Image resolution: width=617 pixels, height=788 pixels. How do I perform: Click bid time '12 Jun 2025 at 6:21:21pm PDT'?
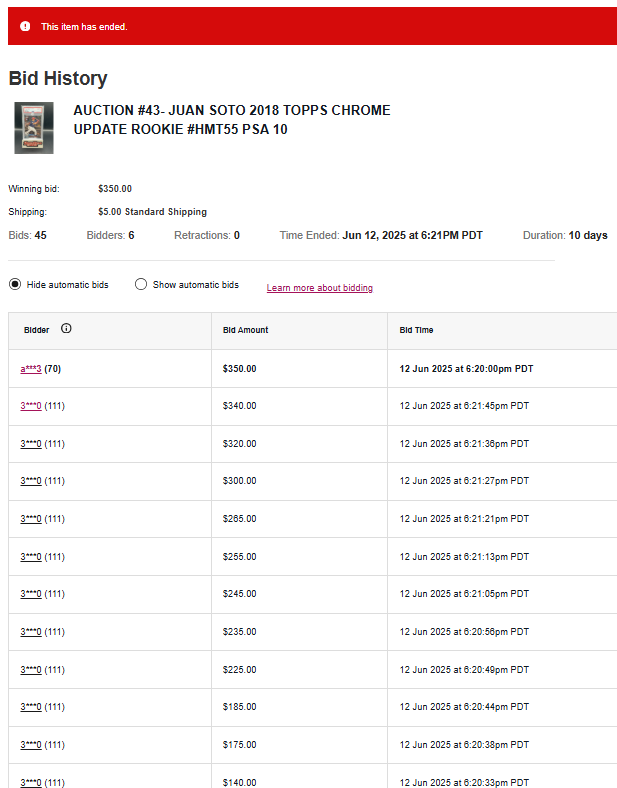click(464, 519)
